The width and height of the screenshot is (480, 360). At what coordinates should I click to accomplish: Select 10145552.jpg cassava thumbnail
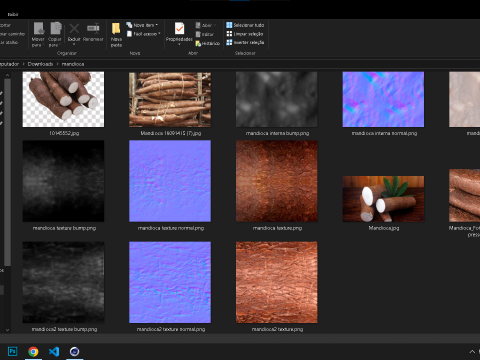(63, 99)
